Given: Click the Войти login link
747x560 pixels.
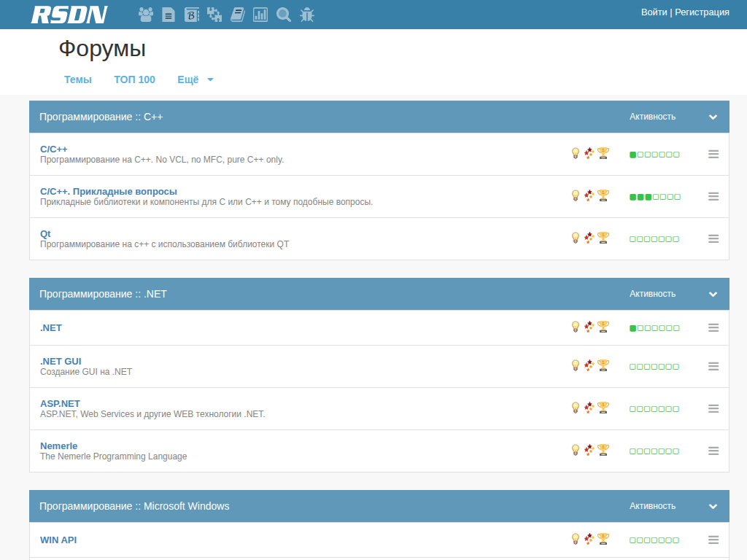Looking at the screenshot, I should [x=654, y=12].
